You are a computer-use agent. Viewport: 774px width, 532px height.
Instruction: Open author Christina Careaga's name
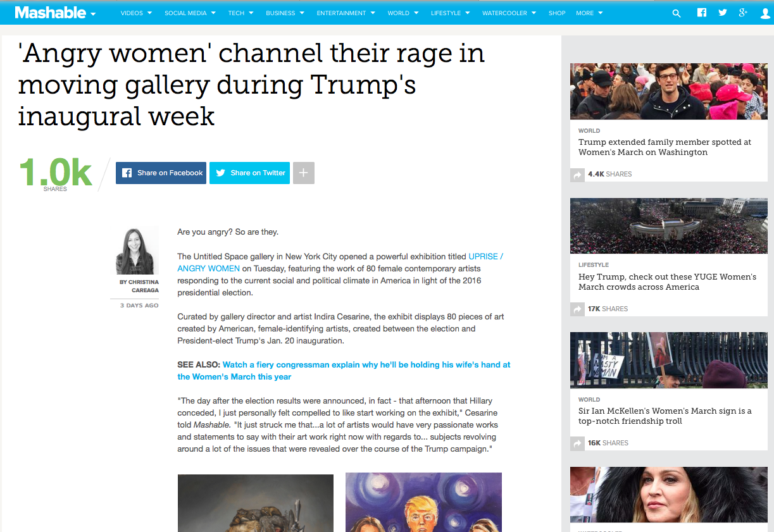coord(139,286)
